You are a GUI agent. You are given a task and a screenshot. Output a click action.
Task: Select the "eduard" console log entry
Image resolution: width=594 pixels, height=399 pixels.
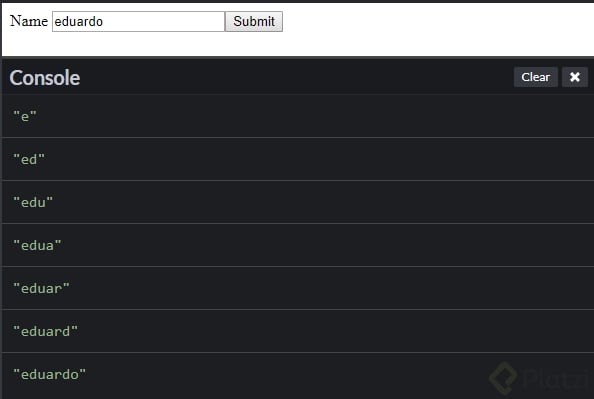pyautogui.click(x=298, y=331)
